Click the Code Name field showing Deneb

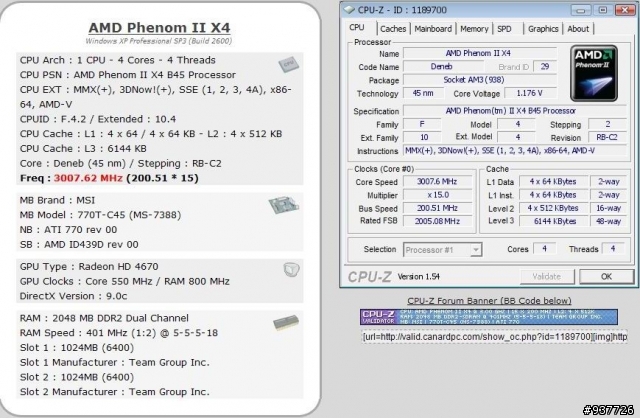[x=443, y=67]
